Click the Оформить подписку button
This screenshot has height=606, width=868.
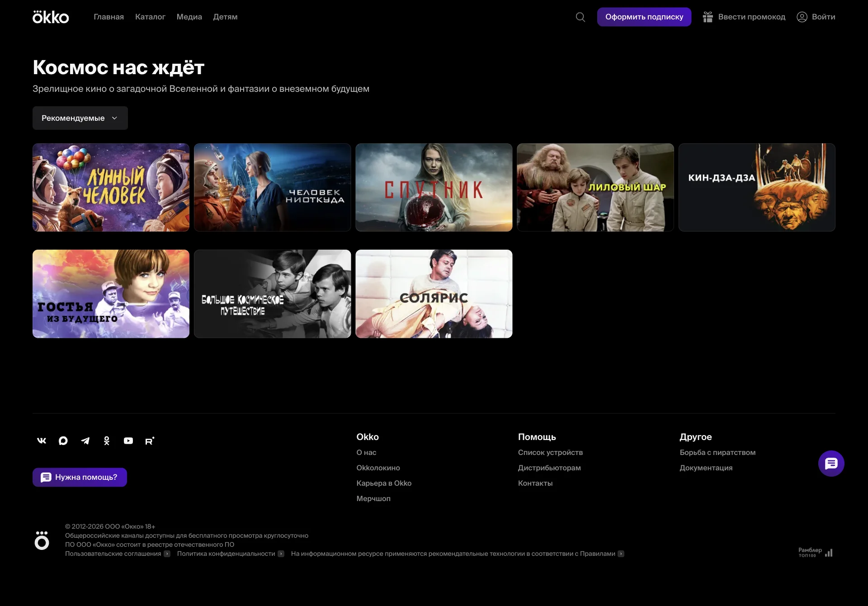(x=644, y=17)
